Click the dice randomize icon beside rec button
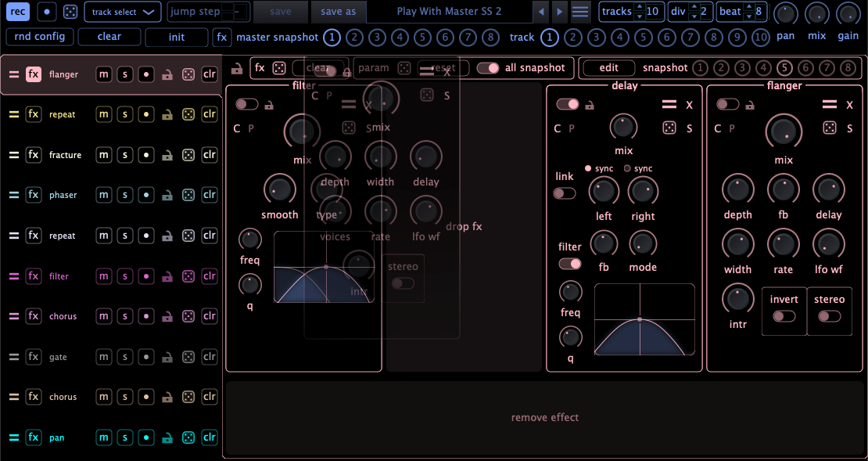 70,12
